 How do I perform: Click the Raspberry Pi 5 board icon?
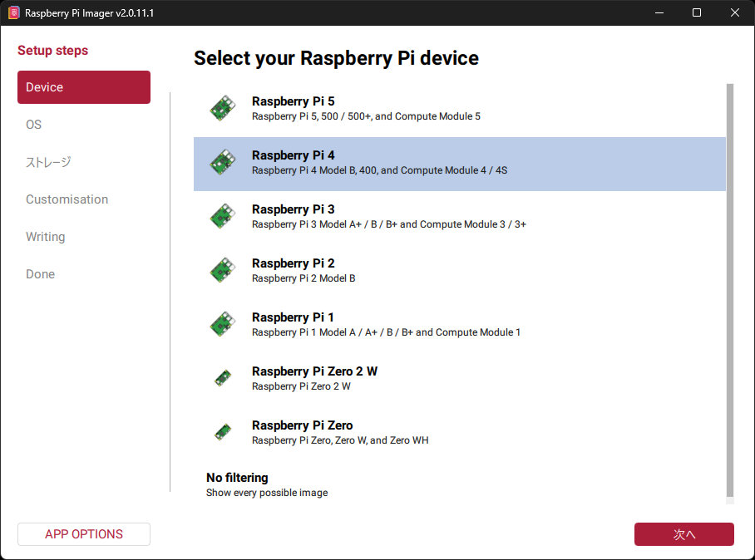point(223,108)
